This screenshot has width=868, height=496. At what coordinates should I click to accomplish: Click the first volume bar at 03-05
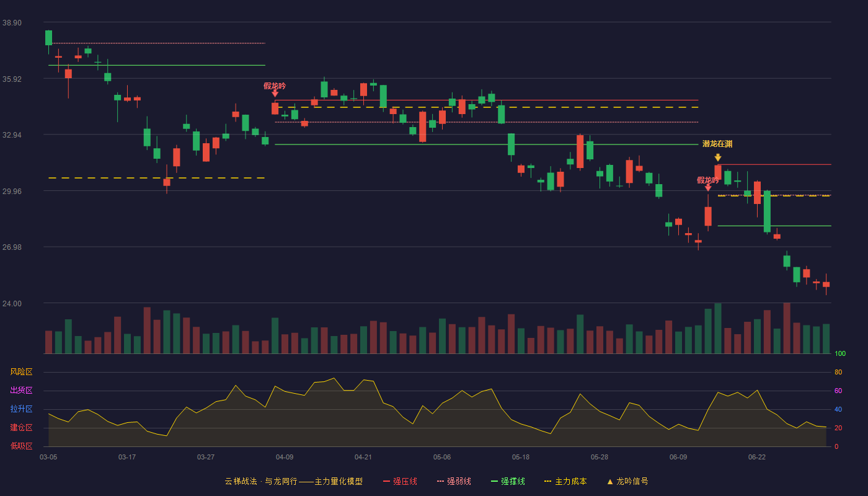point(48,342)
